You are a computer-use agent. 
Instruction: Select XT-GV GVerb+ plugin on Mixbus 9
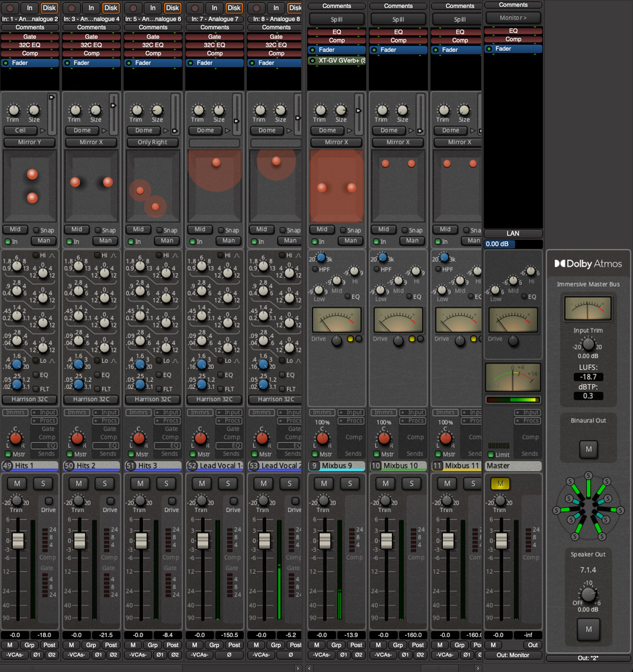[337, 60]
